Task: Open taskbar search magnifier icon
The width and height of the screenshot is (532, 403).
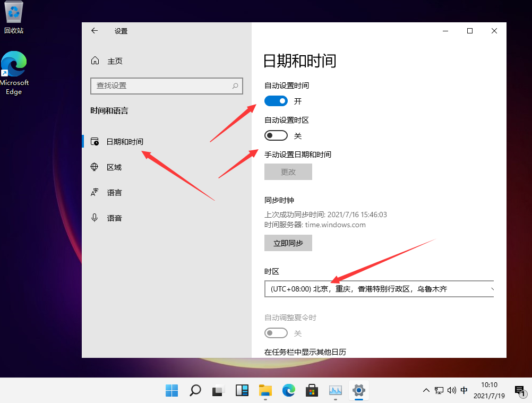Action: (195, 390)
